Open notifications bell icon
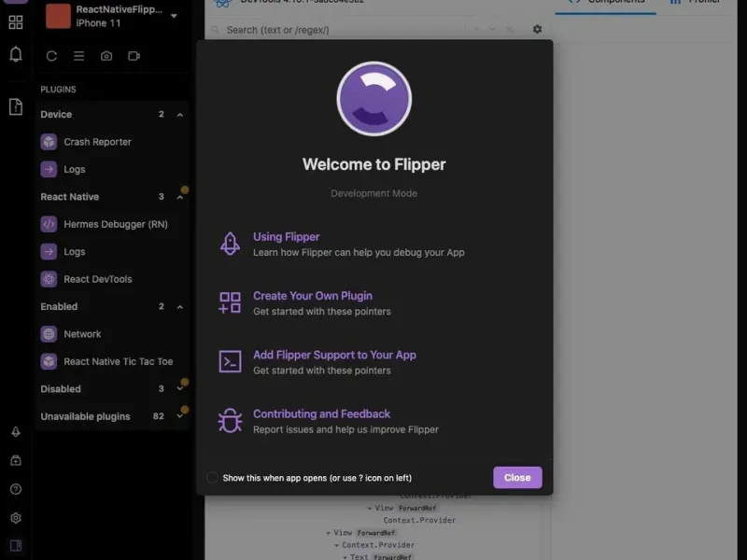This screenshot has height=560, width=747. 16,54
